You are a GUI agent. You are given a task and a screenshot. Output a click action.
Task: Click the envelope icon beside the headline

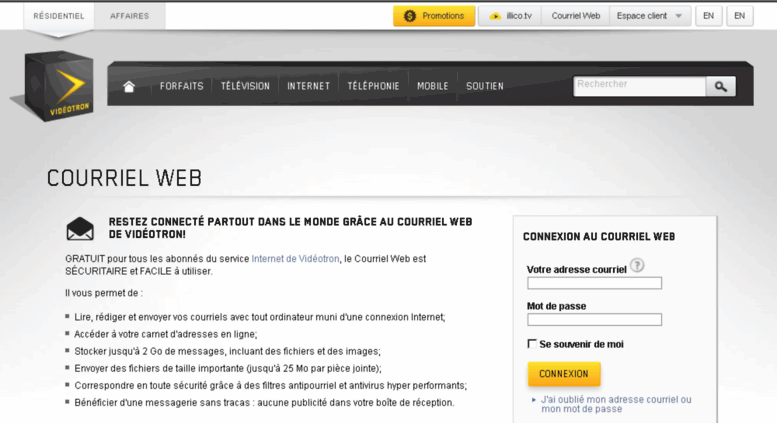pos(80,229)
